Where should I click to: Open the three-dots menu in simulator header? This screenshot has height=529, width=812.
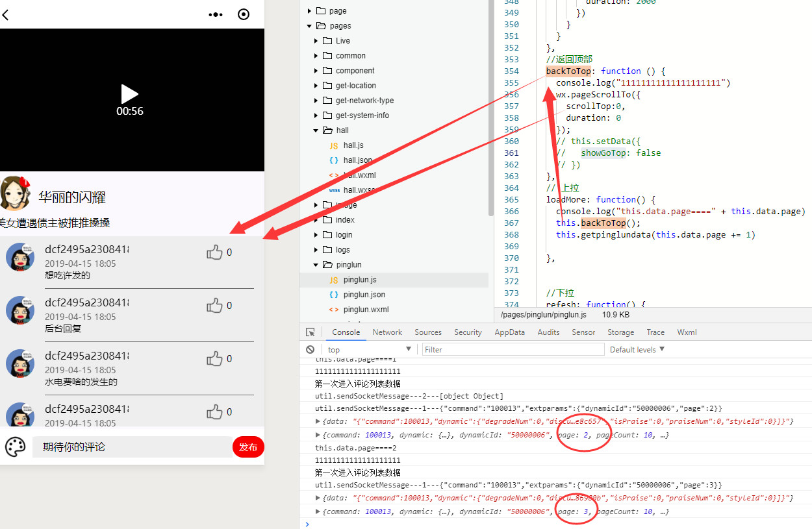pyautogui.click(x=216, y=14)
